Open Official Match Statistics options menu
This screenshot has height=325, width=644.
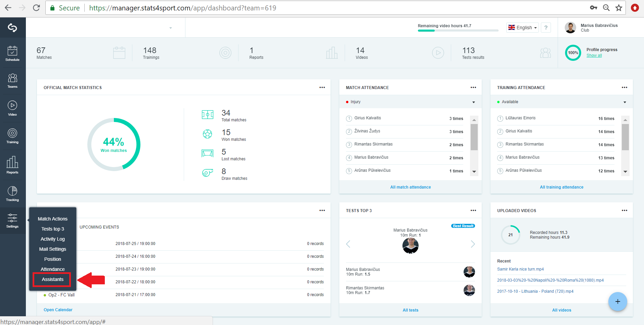point(322,87)
